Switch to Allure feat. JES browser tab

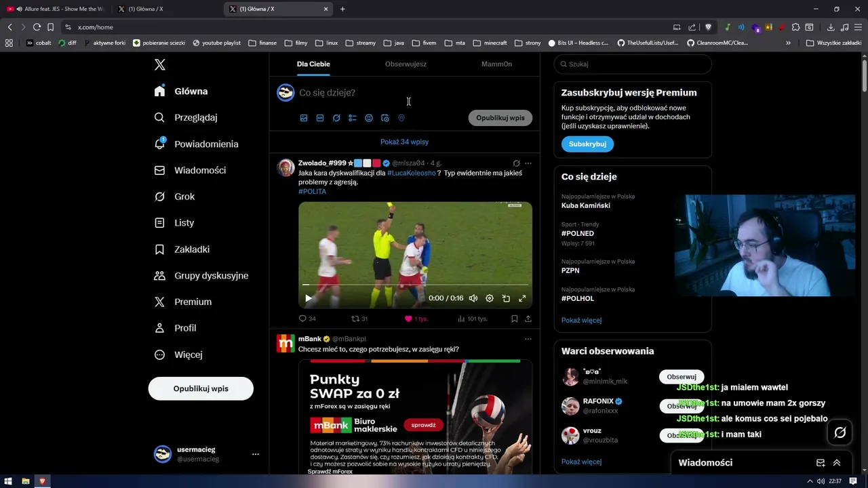point(56,9)
